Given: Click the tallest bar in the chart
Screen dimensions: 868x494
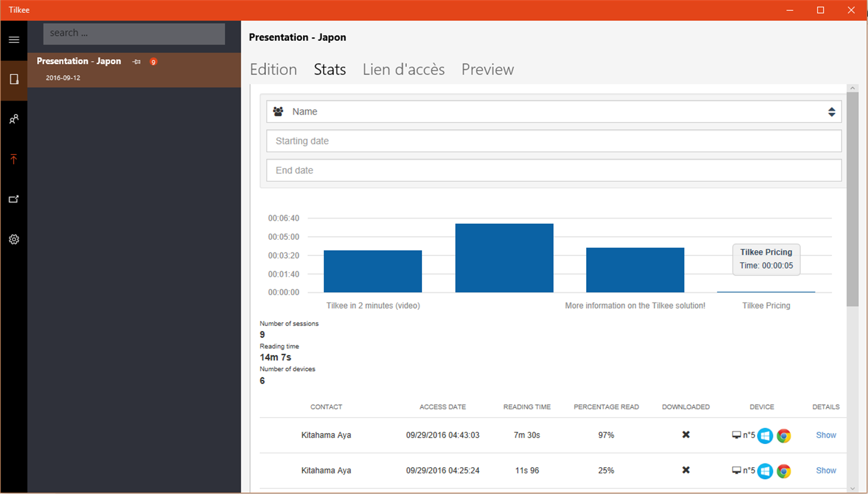Looking at the screenshot, I should [x=504, y=258].
